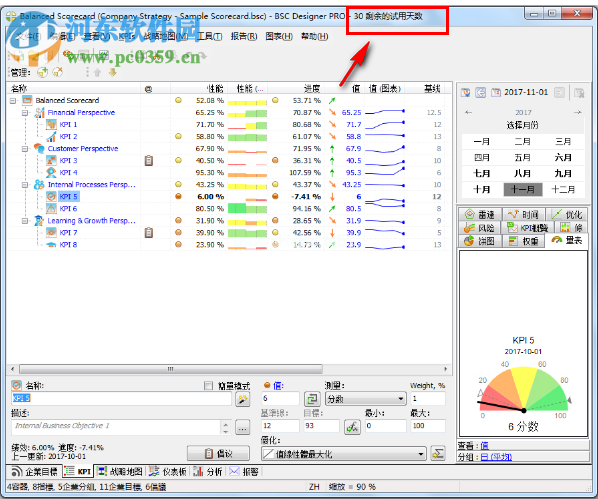Click the 目標 target input field showing 93
The width and height of the screenshot is (598, 499).
point(321,426)
